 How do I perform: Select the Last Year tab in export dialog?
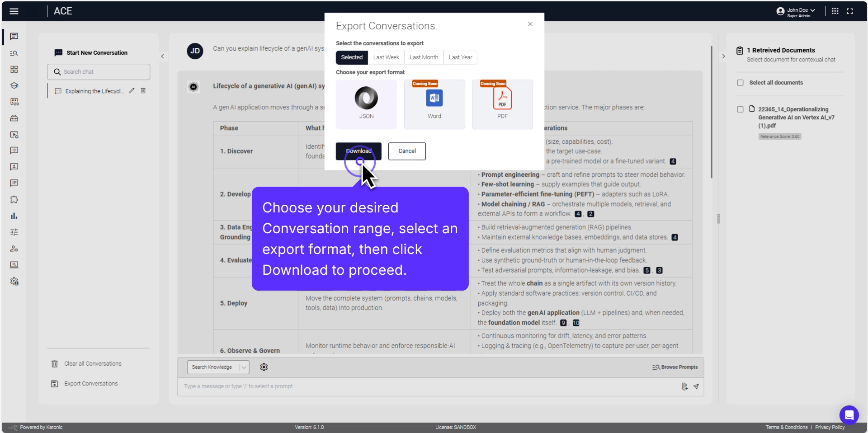point(460,57)
